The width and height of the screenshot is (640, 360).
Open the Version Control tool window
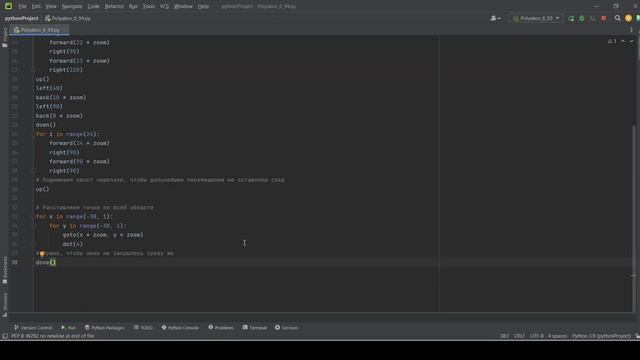tap(33, 328)
